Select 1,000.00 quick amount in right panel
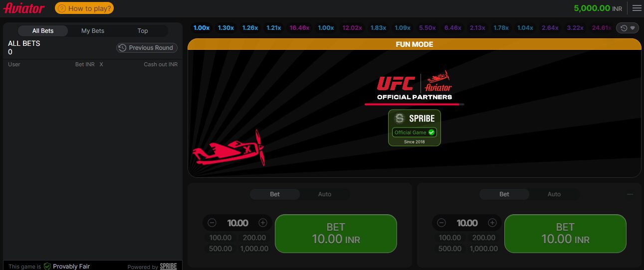The image size is (644, 270). (484, 249)
